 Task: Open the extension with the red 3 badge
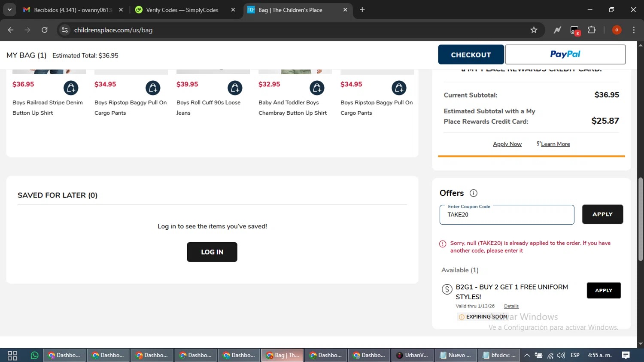pos(575,30)
